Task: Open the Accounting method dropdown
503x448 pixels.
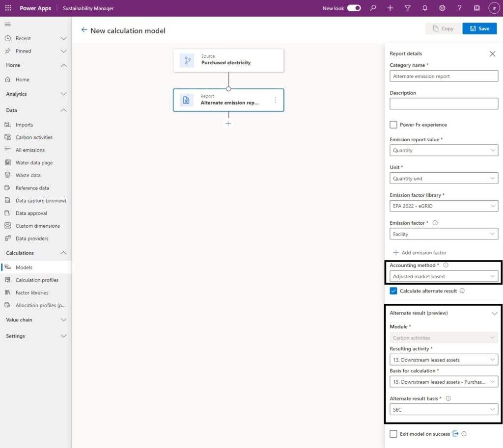Action: pyautogui.click(x=444, y=277)
